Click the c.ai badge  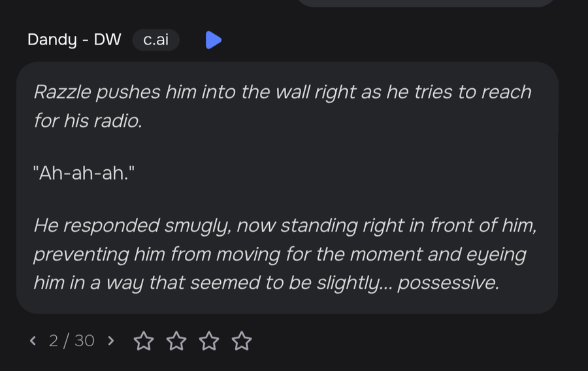tap(155, 40)
